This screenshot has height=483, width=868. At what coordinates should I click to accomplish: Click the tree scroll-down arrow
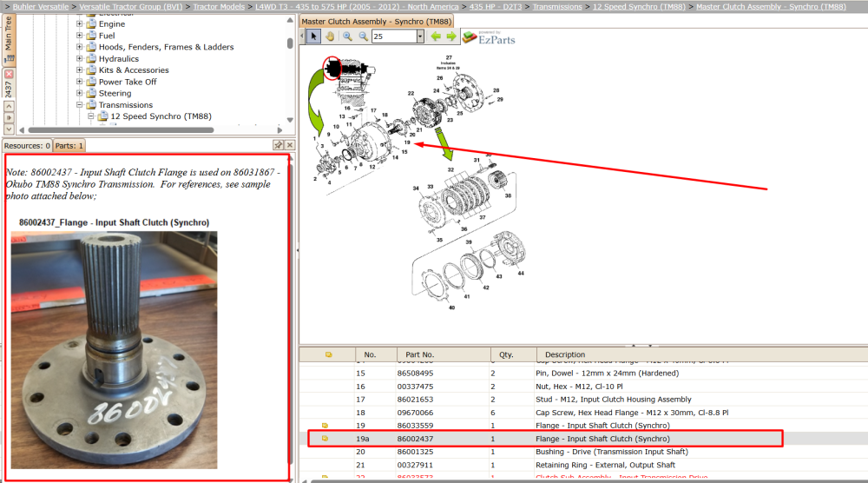click(290, 120)
